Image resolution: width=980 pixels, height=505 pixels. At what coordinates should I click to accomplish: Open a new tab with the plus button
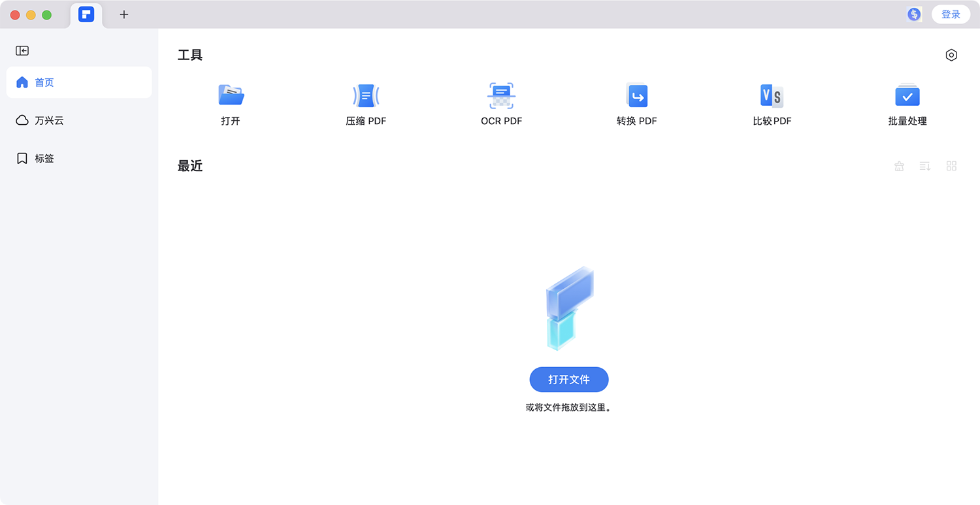(x=123, y=14)
